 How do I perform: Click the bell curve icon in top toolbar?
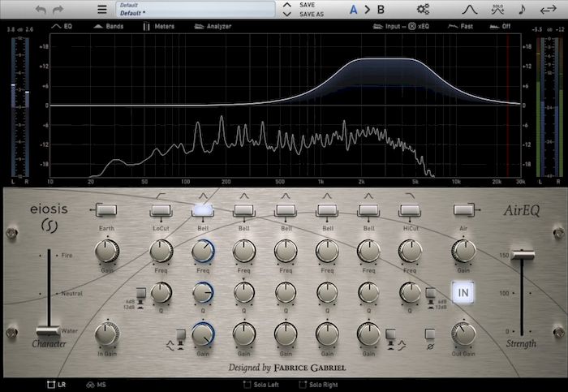coord(470,10)
